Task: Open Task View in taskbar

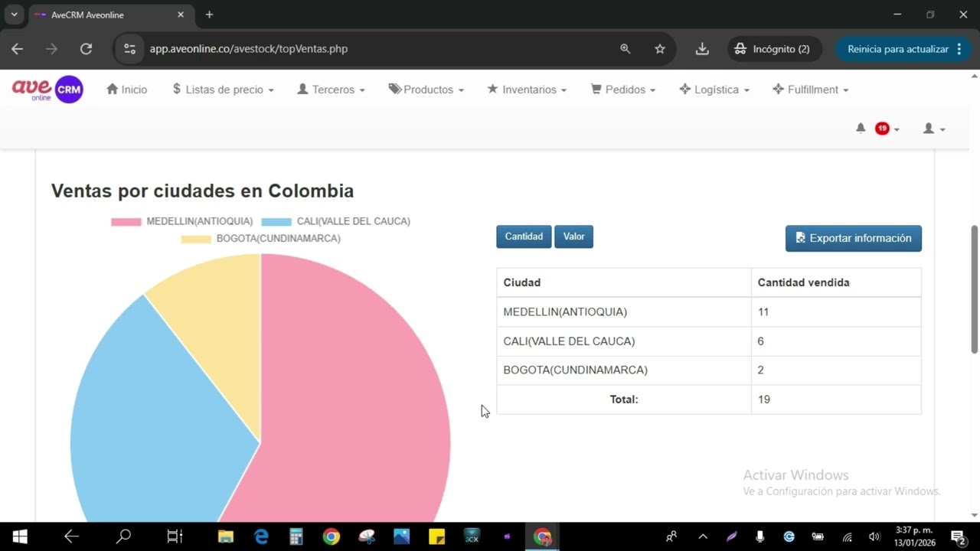Action: click(175, 536)
